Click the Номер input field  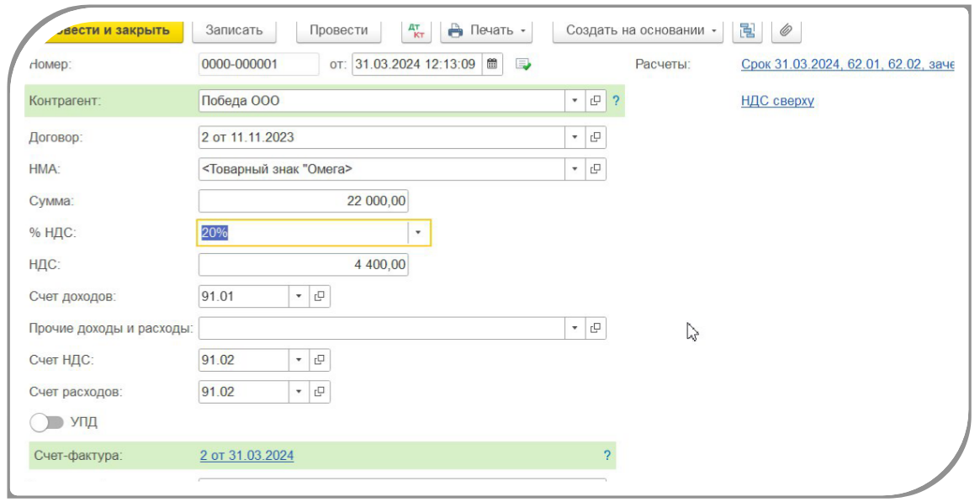[x=259, y=64]
